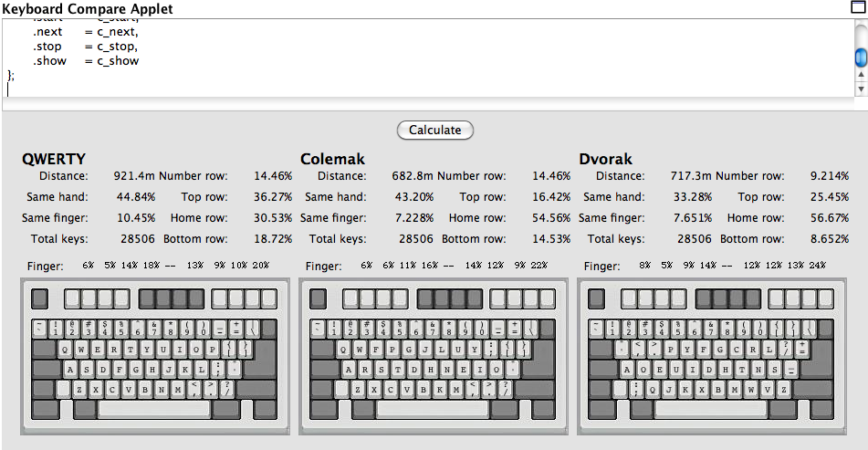Click the QWERTY top row value 36.27%
868x450 pixels.
(x=273, y=197)
